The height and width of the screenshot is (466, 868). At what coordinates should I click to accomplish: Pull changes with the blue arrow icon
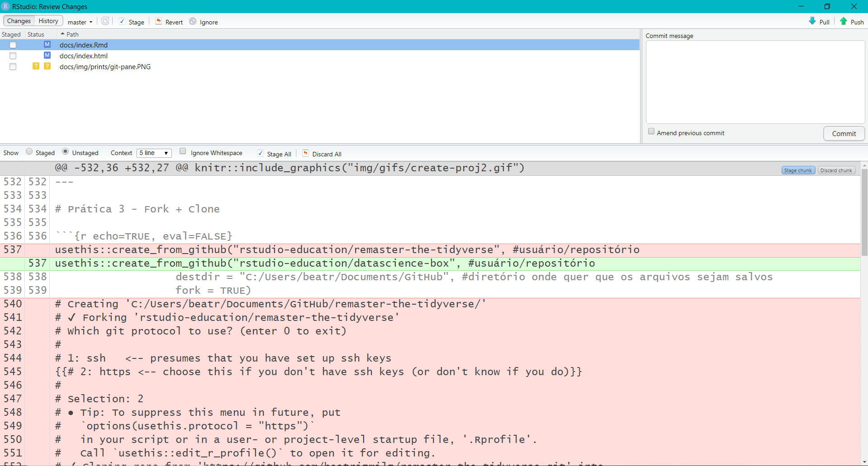pos(812,21)
